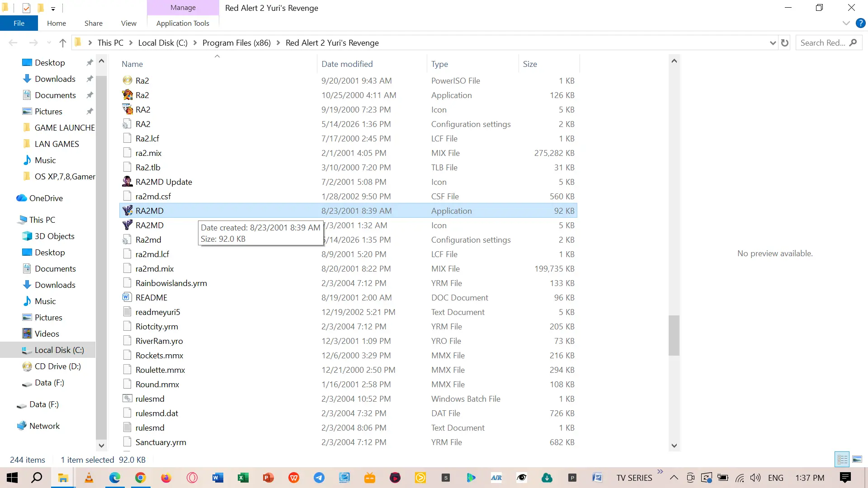The height and width of the screenshot is (488, 868).
Task: Switch to Details view layout icon
Action: 842,460
